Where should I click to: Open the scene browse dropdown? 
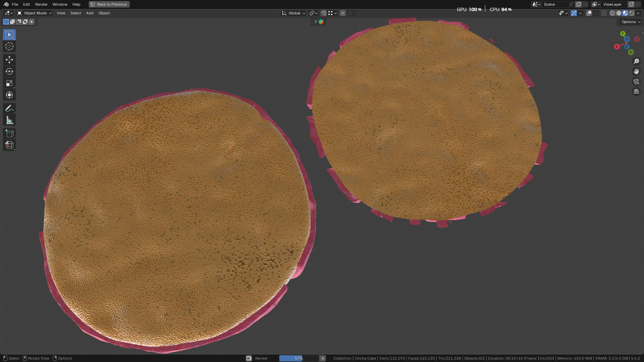coord(536,4)
